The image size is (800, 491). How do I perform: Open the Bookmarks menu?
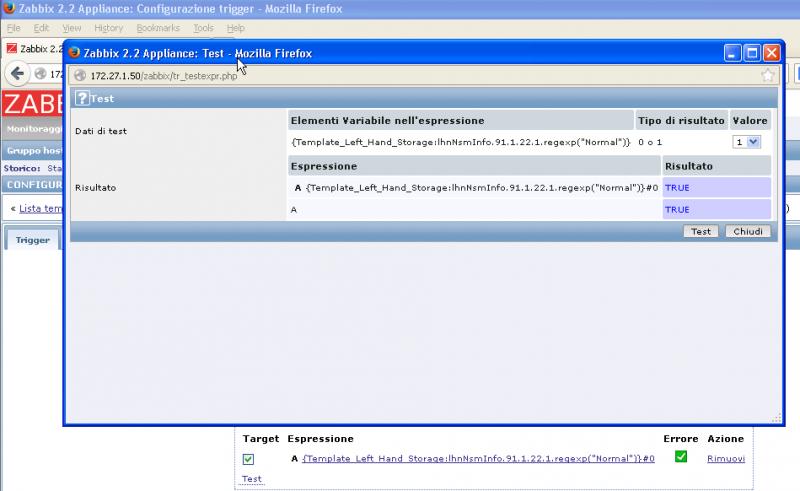point(158,28)
